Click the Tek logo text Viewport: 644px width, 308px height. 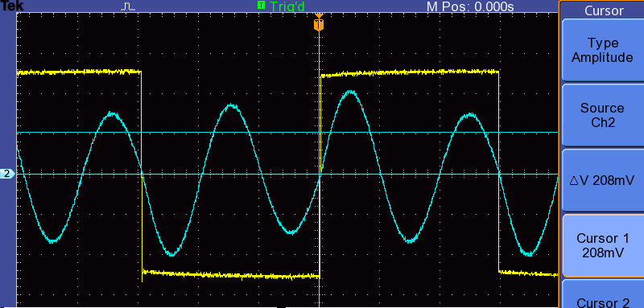click(x=11, y=6)
